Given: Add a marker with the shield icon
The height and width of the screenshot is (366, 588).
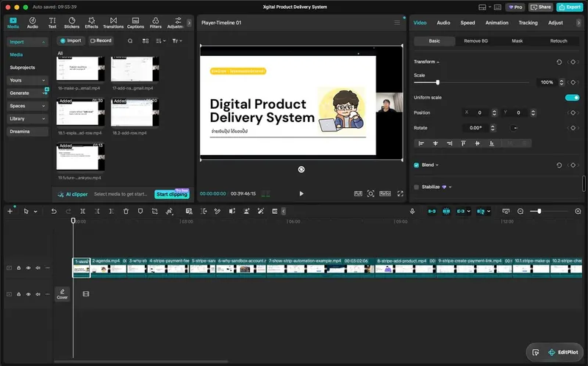Looking at the screenshot, I should [x=140, y=212].
